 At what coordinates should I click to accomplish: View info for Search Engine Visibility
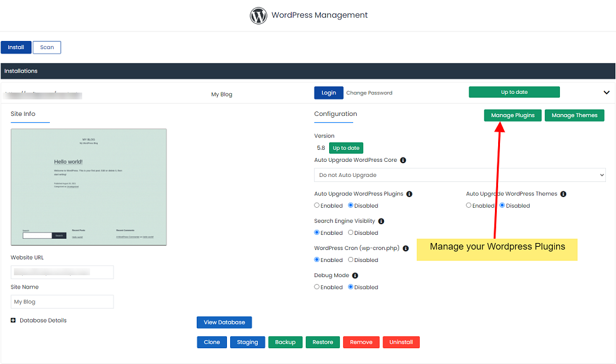pyautogui.click(x=381, y=221)
